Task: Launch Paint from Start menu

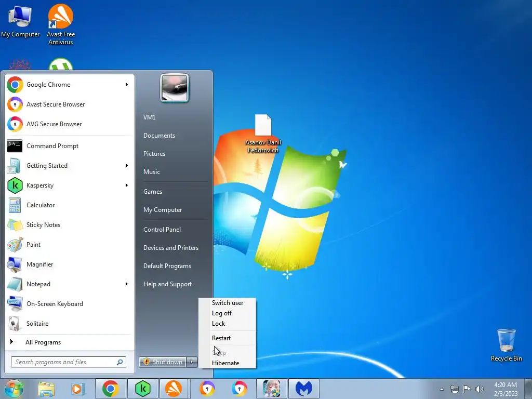Action: pyautogui.click(x=69, y=244)
